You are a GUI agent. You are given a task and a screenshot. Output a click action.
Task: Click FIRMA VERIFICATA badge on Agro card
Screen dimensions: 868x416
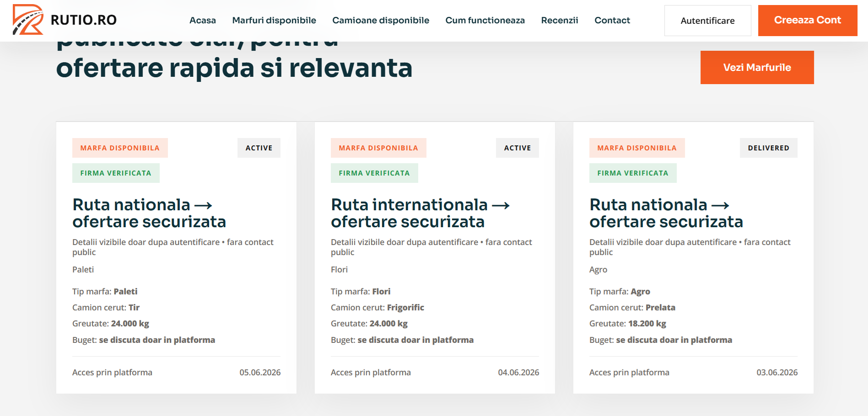click(x=633, y=173)
